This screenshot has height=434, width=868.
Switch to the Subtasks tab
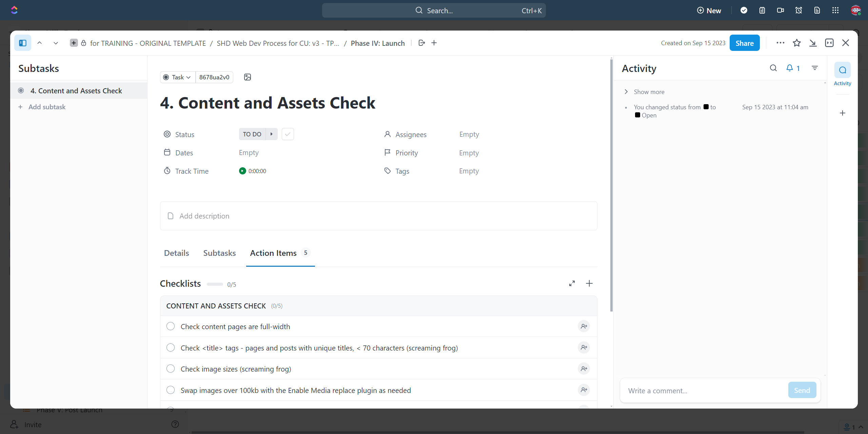219,253
